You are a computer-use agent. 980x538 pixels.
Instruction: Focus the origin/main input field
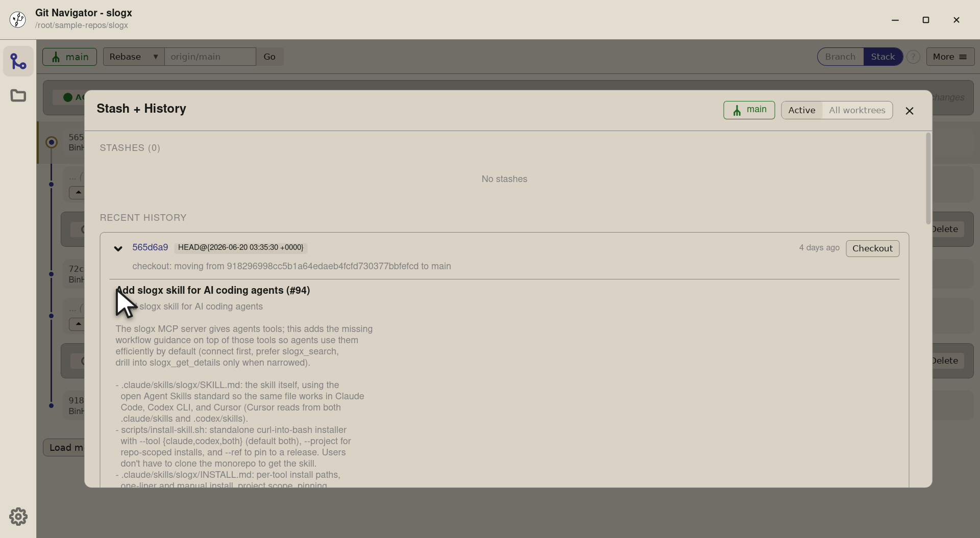(210, 57)
